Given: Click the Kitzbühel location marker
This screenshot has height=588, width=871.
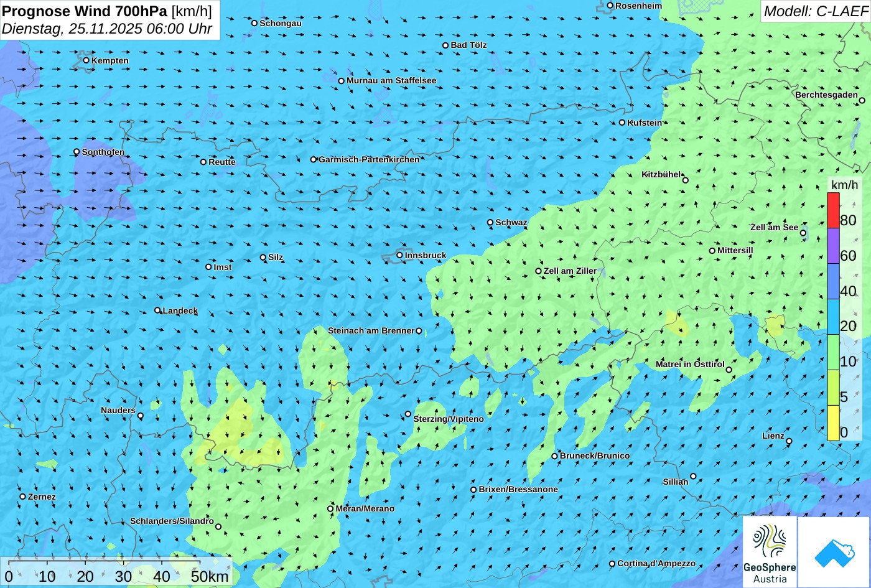Looking at the screenshot, I should 686,180.
